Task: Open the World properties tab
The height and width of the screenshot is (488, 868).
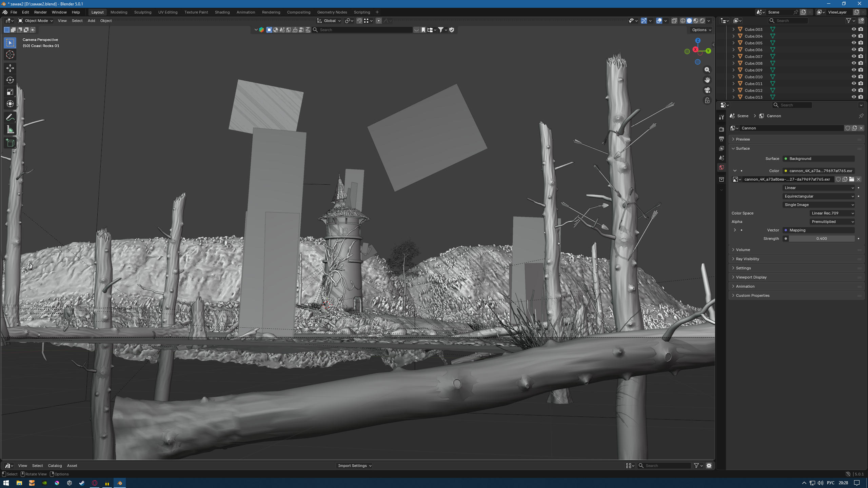Action: pyautogui.click(x=722, y=167)
